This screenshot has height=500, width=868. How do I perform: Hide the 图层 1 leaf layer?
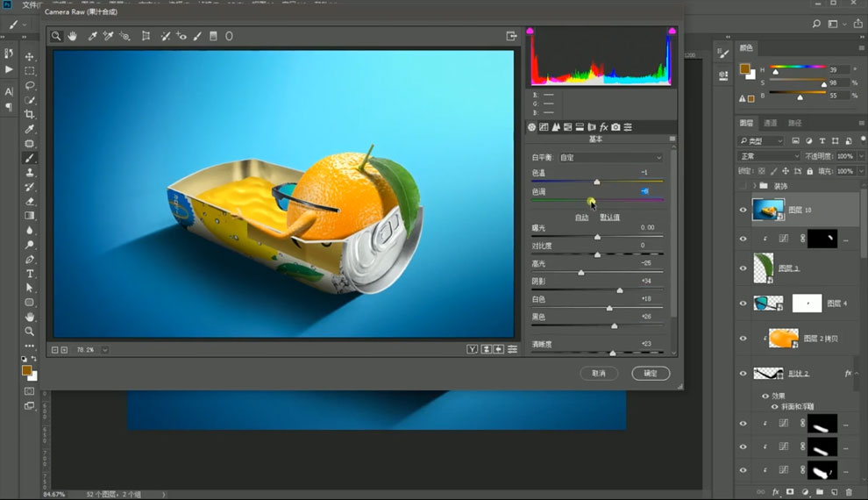click(743, 268)
